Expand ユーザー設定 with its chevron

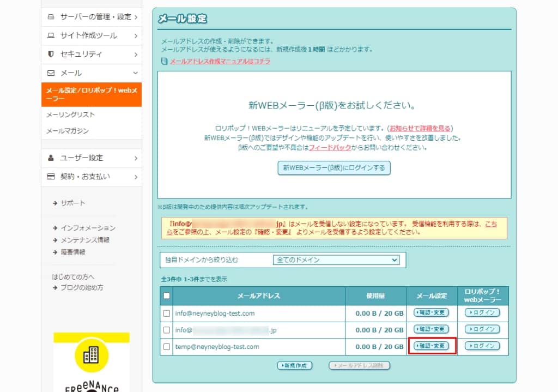point(136,158)
